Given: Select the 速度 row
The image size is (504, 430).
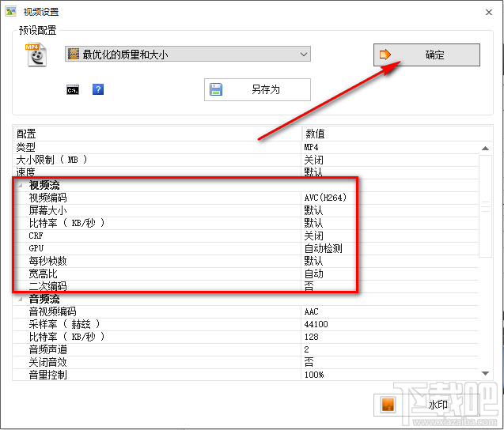Looking at the screenshot, I should (x=246, y=172).
